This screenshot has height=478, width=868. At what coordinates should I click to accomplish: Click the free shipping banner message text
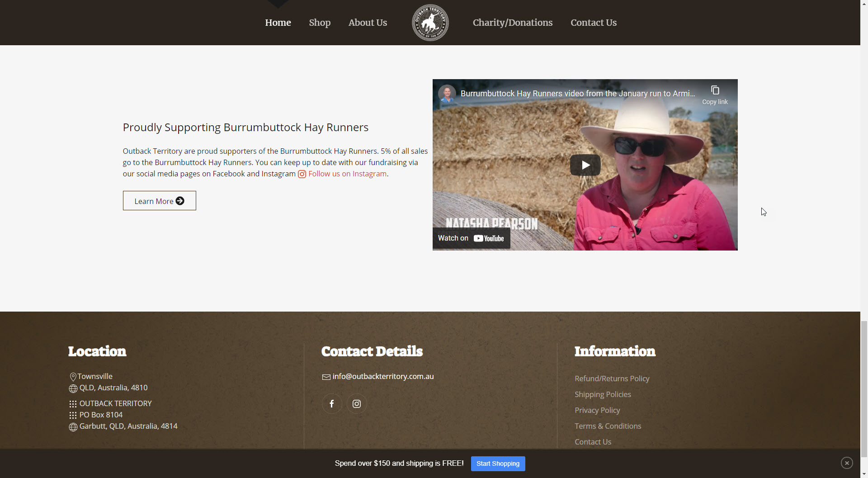(399, 464)
